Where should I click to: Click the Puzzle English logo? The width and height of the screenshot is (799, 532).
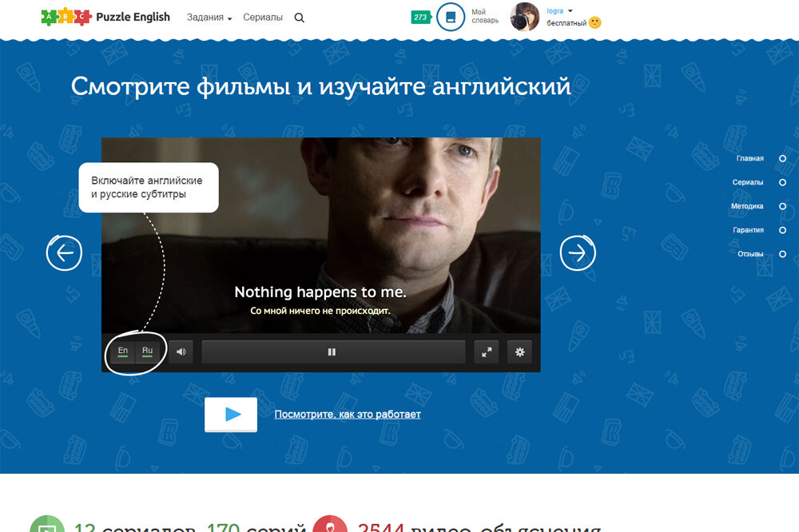[x=105, y=18]
